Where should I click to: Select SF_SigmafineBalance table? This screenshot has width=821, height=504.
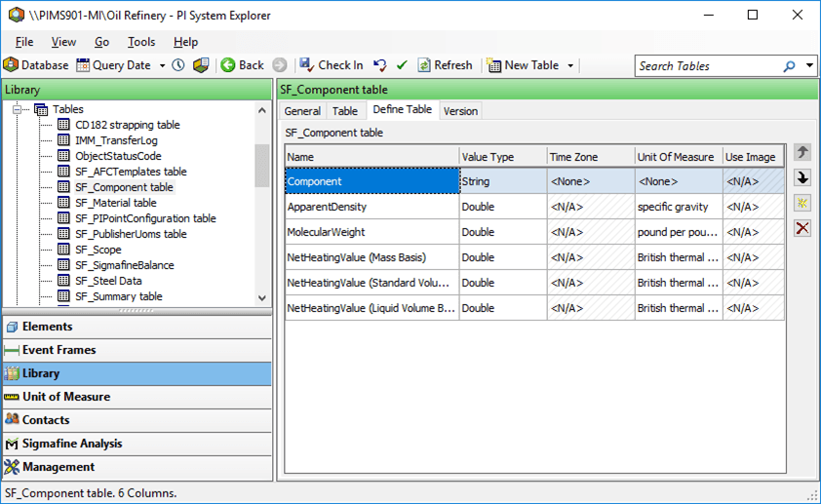(x=125, y=265)
